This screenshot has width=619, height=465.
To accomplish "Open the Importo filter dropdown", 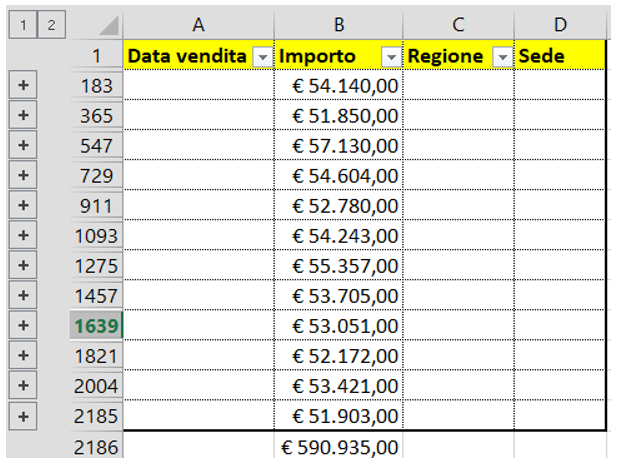I will [391, 57].
